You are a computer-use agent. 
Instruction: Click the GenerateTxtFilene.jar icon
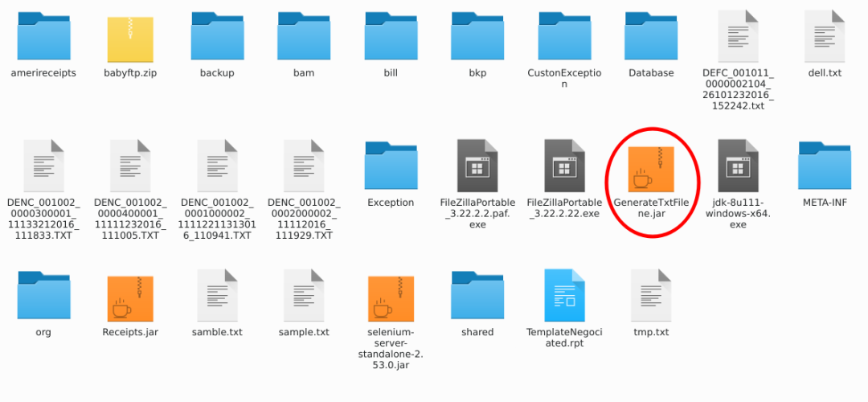point(651,168)
